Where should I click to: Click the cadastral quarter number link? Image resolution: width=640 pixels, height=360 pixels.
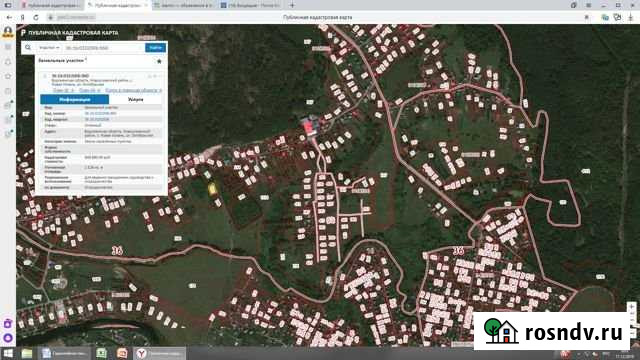coord(97,119)
